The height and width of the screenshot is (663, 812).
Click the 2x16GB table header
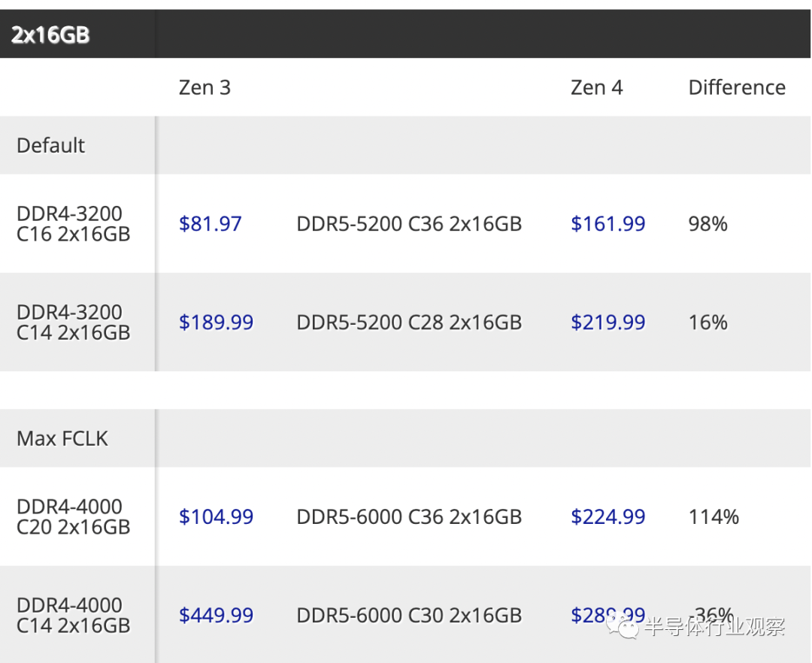50,35
